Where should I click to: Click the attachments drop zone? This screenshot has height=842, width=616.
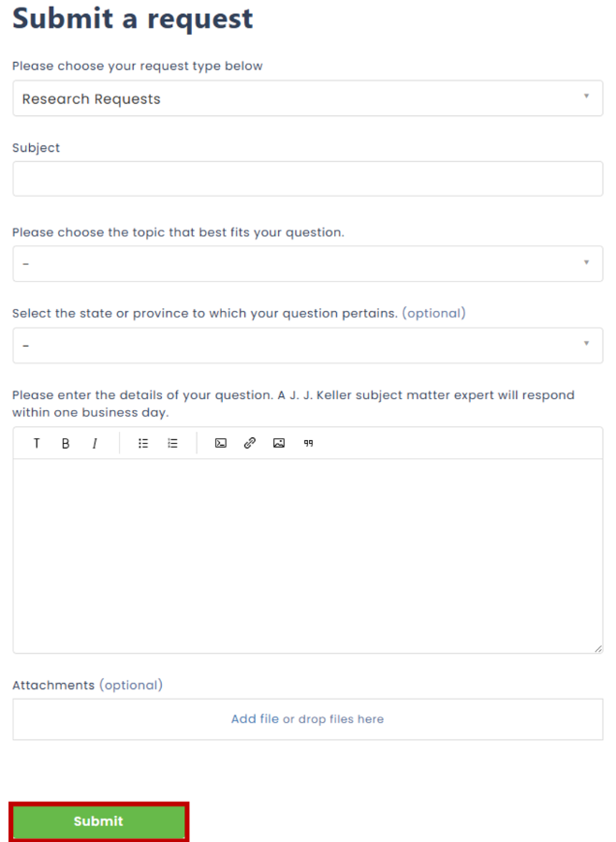308,719
